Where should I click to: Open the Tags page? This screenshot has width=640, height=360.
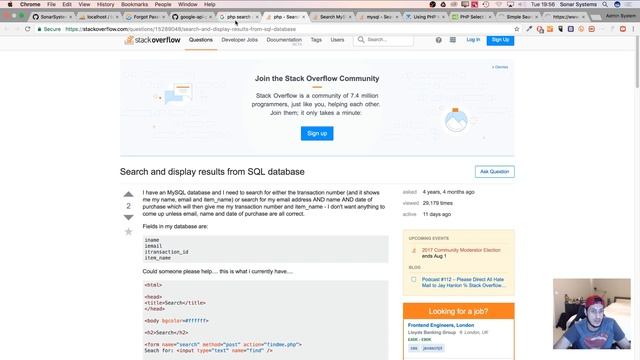[316, 40]
